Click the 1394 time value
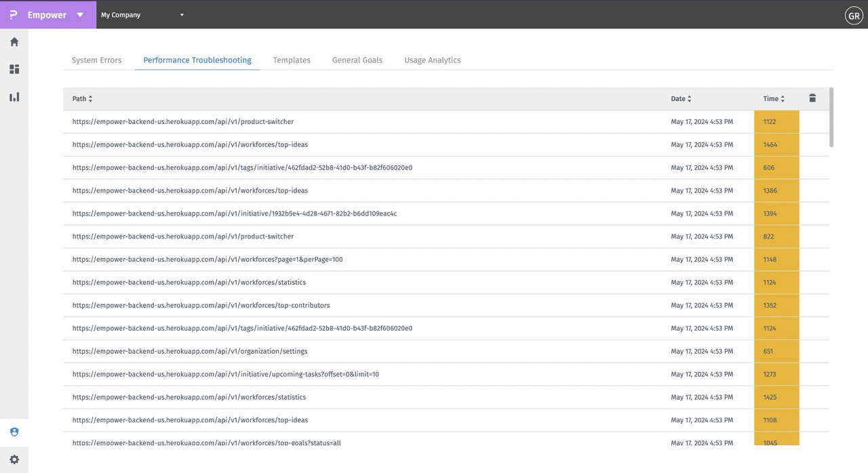Viewport: 868px width, 473px height. [770, 214]
